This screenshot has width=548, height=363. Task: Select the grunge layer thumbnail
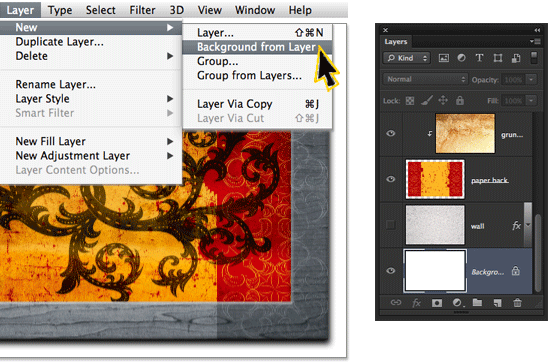coord(465,133)
